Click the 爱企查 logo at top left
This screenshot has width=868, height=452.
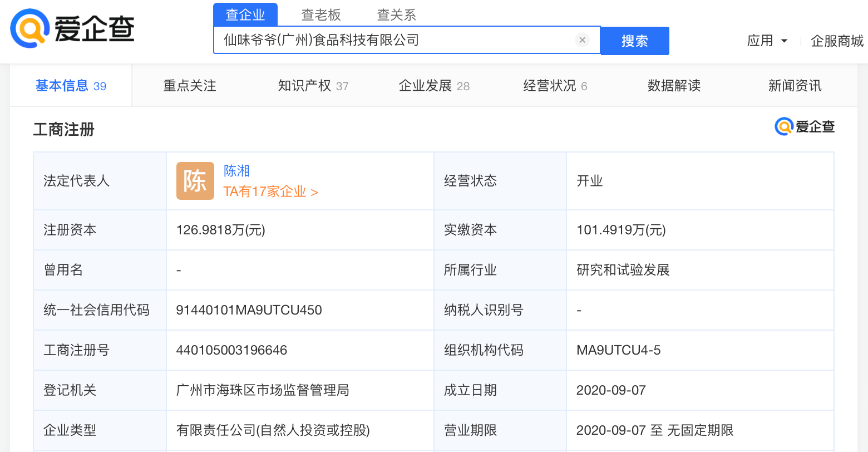pos(72,29)
